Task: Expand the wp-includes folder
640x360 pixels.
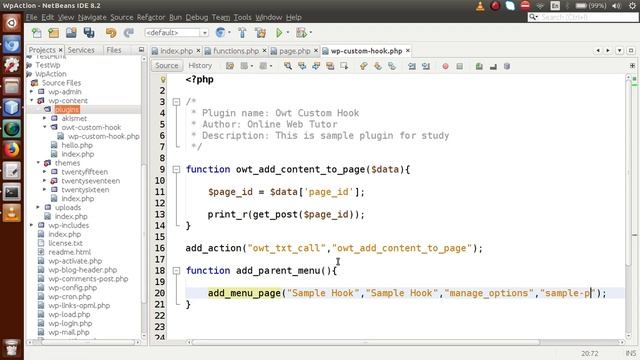Action: [31, 225]
